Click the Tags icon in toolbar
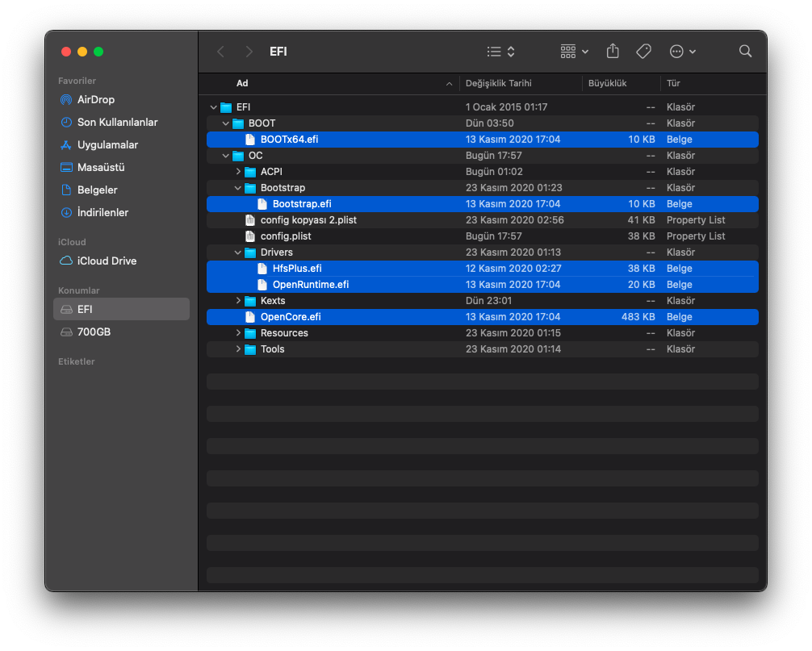Image resolution: width=812 pixels, height=651 pixels. (643, 52)
